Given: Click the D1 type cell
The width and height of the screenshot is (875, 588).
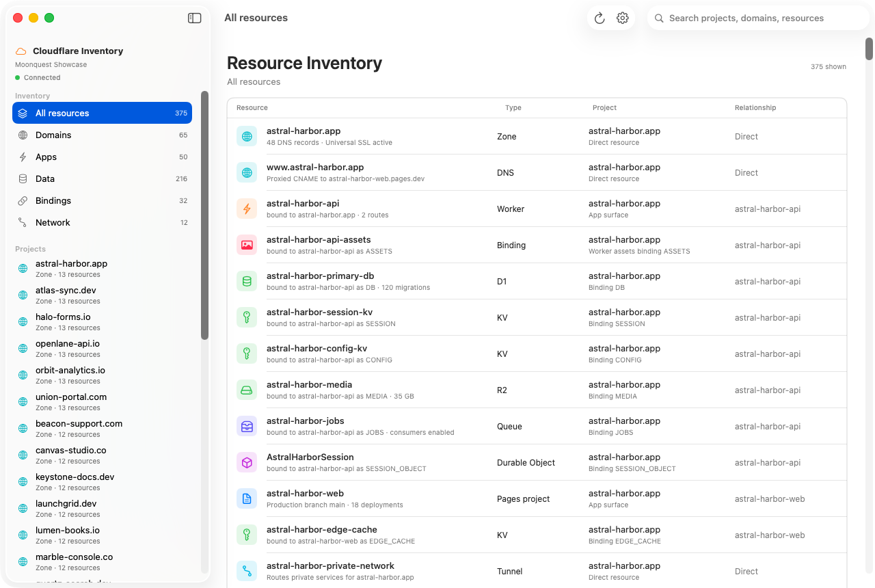Looking at the screenshot, I should coord(502,282).
